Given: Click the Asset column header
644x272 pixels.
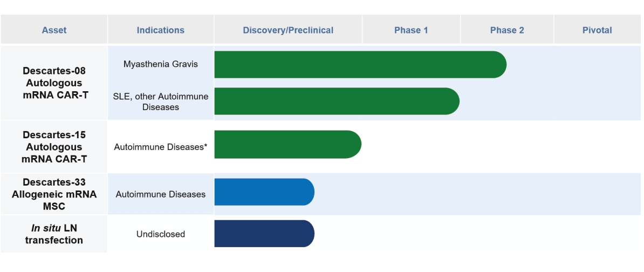Looking at the screenshot, I should 54,30.
